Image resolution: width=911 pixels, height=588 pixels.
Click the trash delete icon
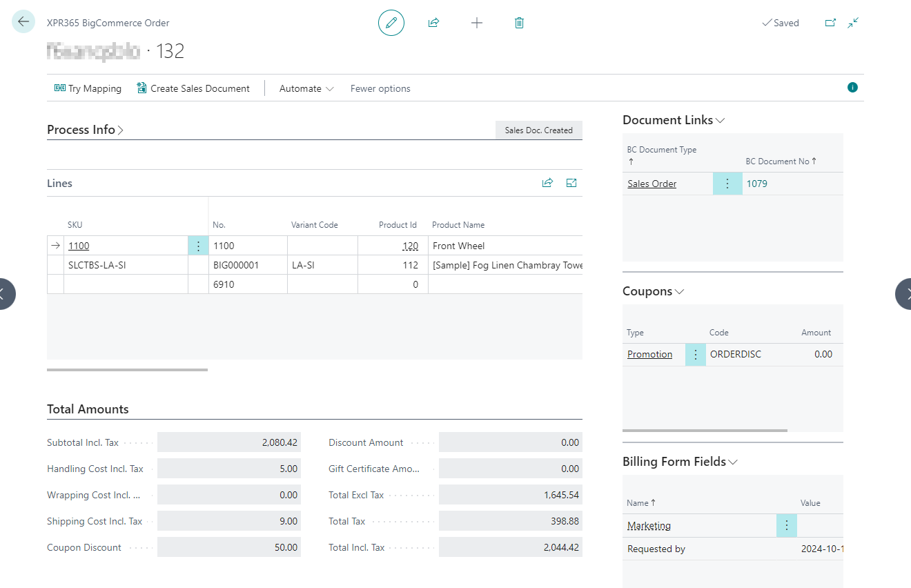point(520,23)
